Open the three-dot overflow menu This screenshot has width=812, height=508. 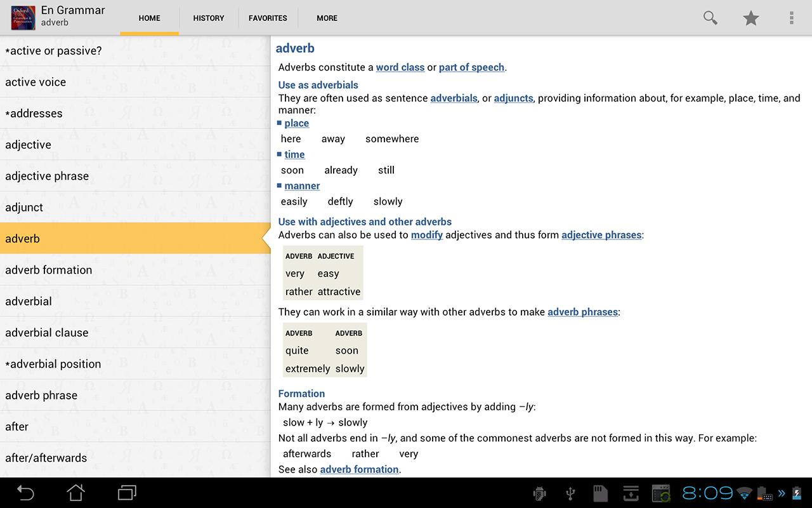click(x=791, y=18)
